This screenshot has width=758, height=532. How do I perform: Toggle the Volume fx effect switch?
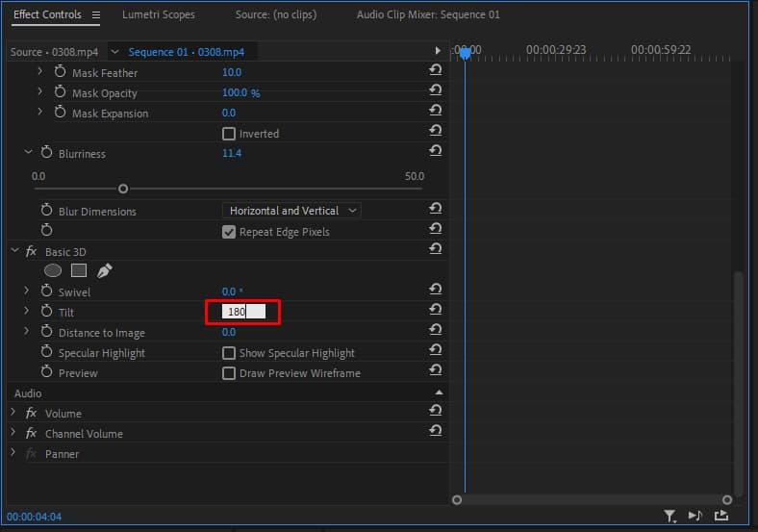[x=31, y=413]
